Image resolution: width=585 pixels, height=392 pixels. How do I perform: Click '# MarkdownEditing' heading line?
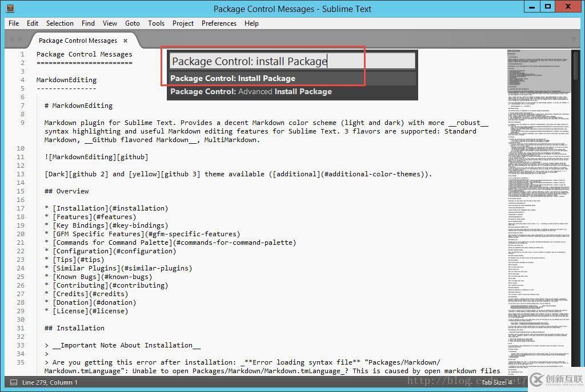click(78, 106)
